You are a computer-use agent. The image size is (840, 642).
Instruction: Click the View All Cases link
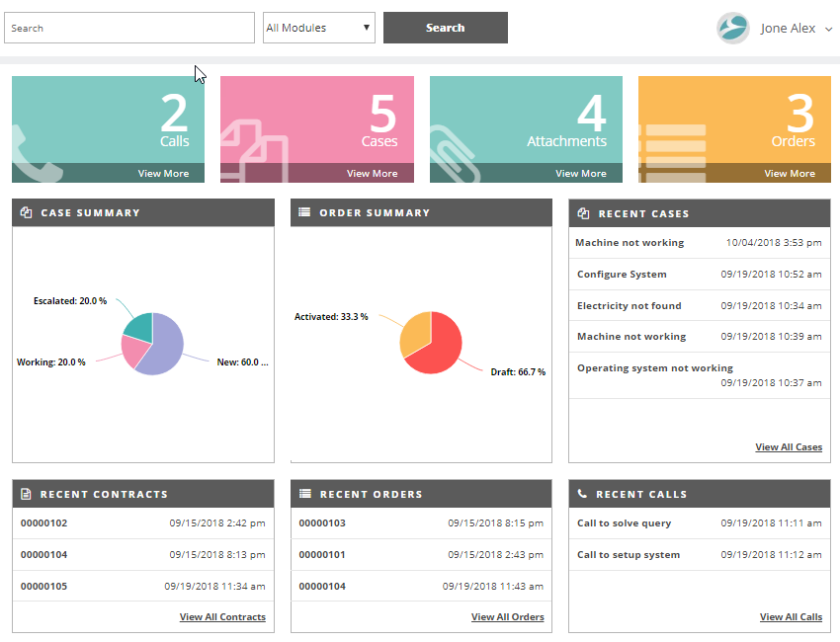(789, 447)
